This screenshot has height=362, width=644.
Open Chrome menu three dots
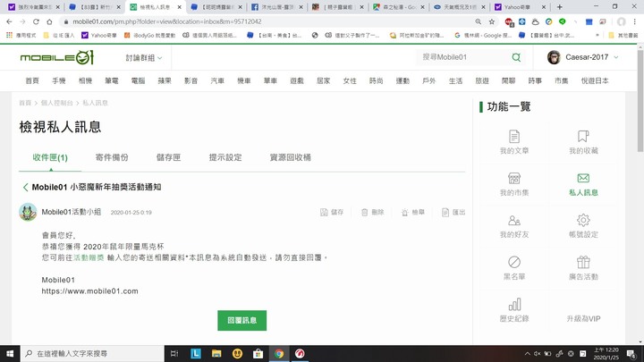[x=635, y=21]
